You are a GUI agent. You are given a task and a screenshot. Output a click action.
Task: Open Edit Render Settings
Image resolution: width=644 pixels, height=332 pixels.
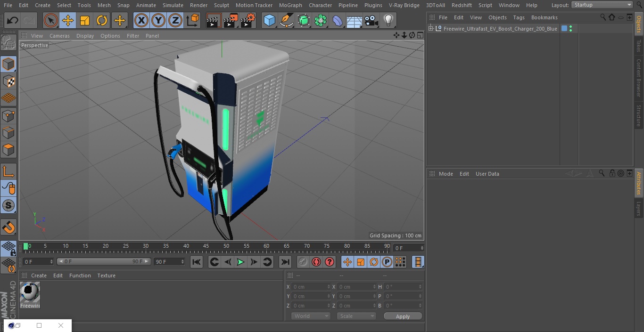coord(248,20)
